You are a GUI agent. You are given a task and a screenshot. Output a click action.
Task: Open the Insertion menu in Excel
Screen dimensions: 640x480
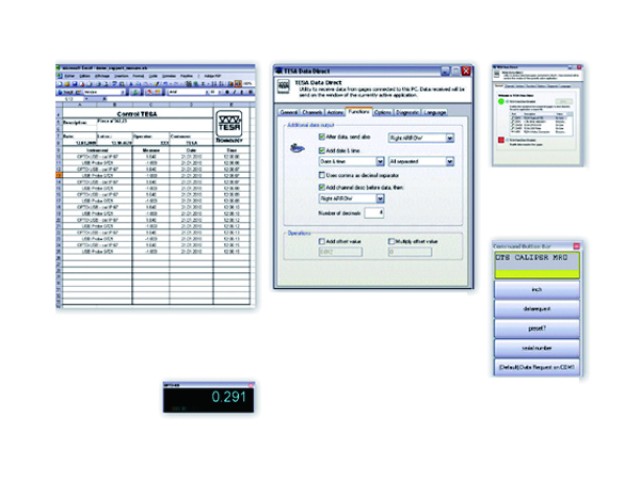[121, 76]
